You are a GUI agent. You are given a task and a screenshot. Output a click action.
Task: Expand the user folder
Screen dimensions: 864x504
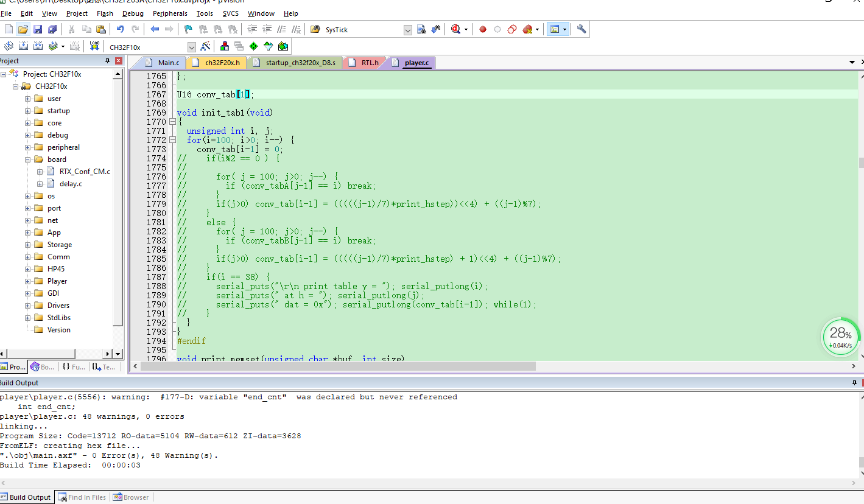27,99
